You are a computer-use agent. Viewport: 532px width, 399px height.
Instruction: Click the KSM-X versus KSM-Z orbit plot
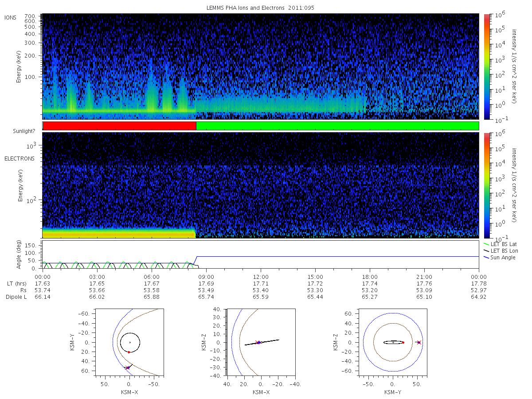pyautogui.click(x=261, y=343)
